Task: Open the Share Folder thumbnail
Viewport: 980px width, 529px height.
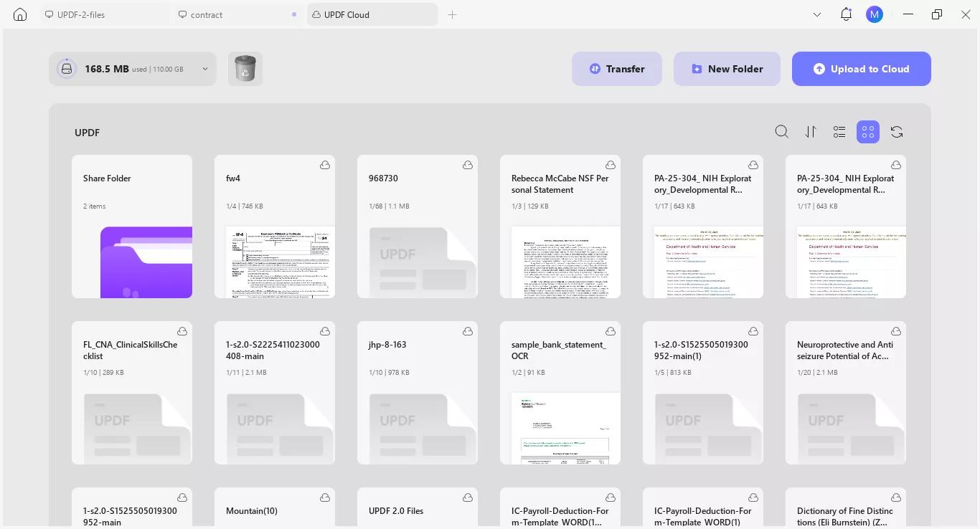Action: pyautogui.click(x=146, y=262)
